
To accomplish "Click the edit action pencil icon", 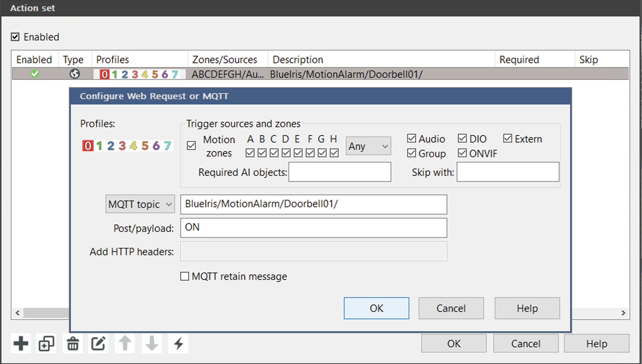I will tap(98, 343).
